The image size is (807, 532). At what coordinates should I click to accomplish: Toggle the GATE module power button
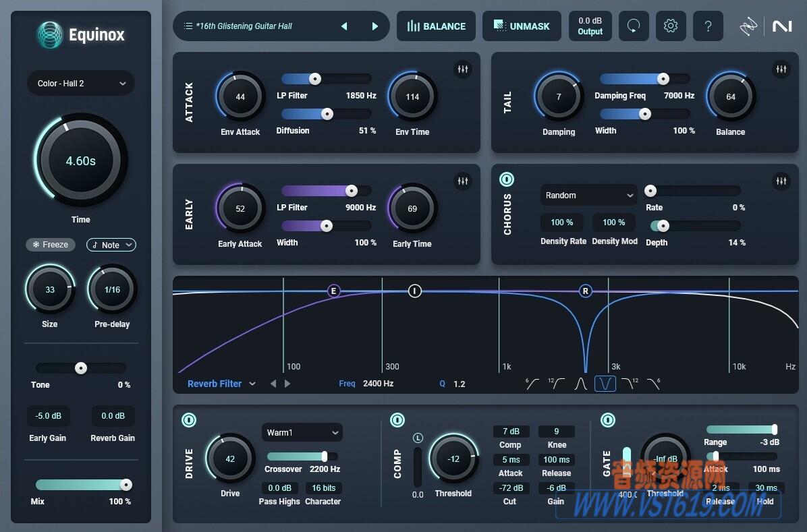click(607, 420)
